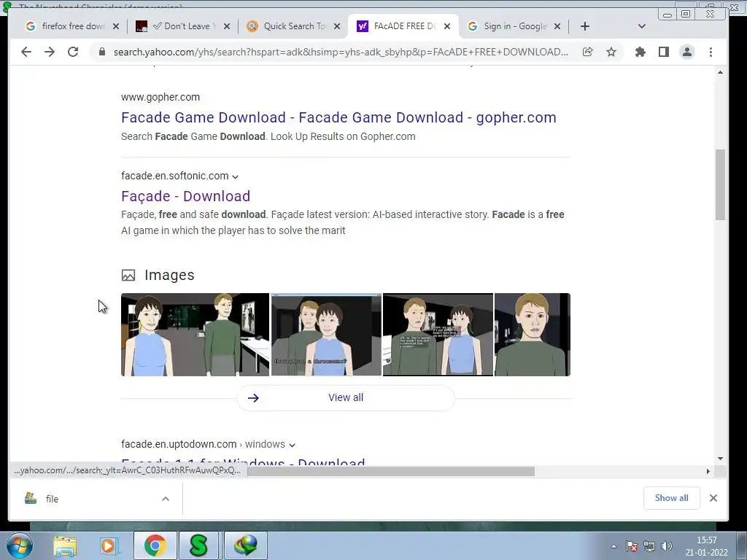Open second image with subtitle caption
The width and height of the screenshot is (747, 560).
point(326,335)
